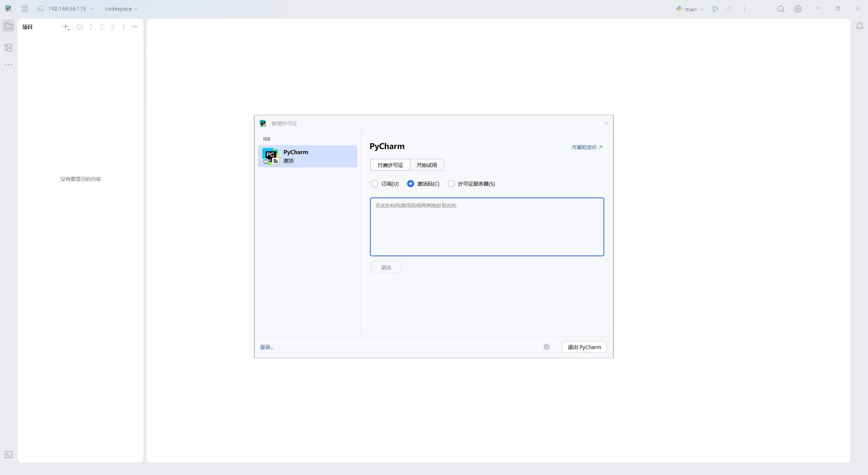
Task: Click the Python icon of run configuration
Action: 679,9
